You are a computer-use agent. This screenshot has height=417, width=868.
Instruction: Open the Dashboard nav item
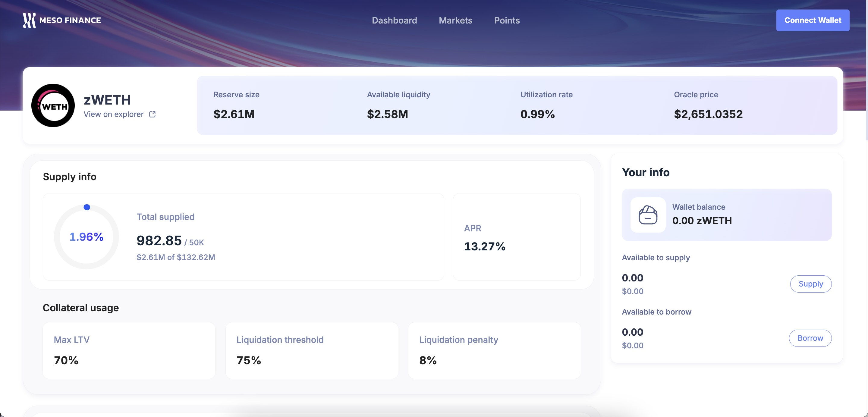coord(394,20)
